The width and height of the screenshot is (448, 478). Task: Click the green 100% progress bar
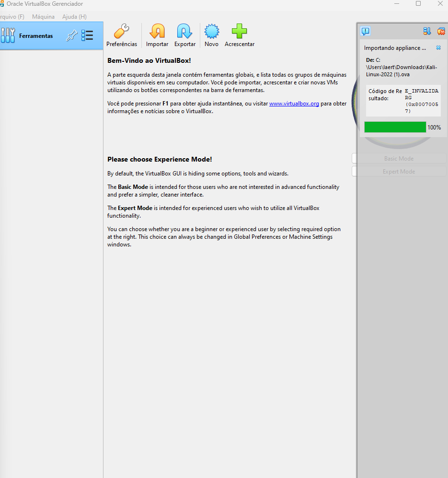coord(395,127)
